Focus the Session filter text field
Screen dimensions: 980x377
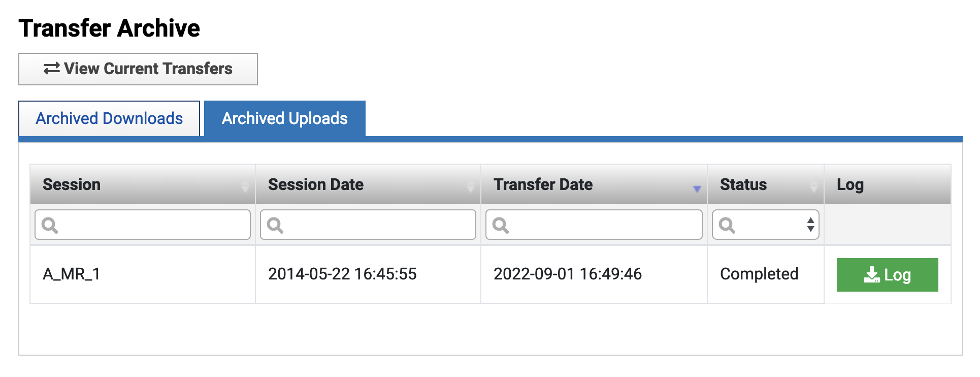click(152, 225)
